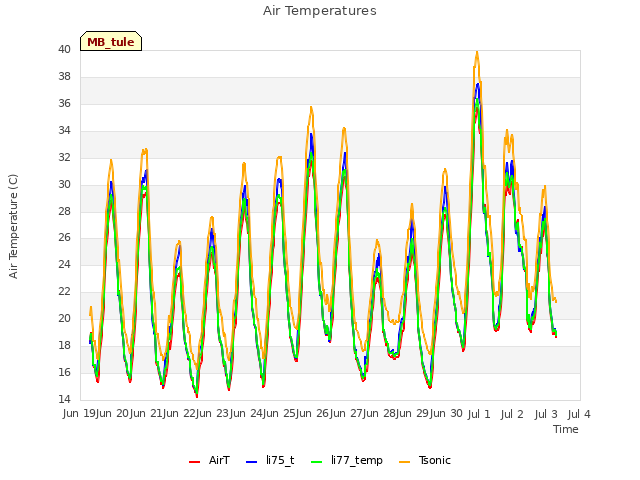Screen dimensions: 640x480
Task: Click the 38 y-axis tick label
Action: pyautogui.click(x=64, y=76)
